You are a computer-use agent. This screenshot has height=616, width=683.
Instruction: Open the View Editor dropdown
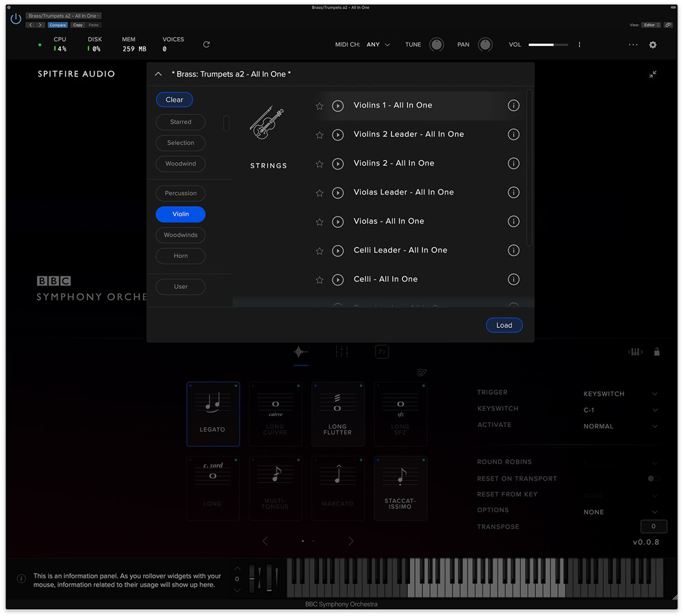[x=652, y=25]
